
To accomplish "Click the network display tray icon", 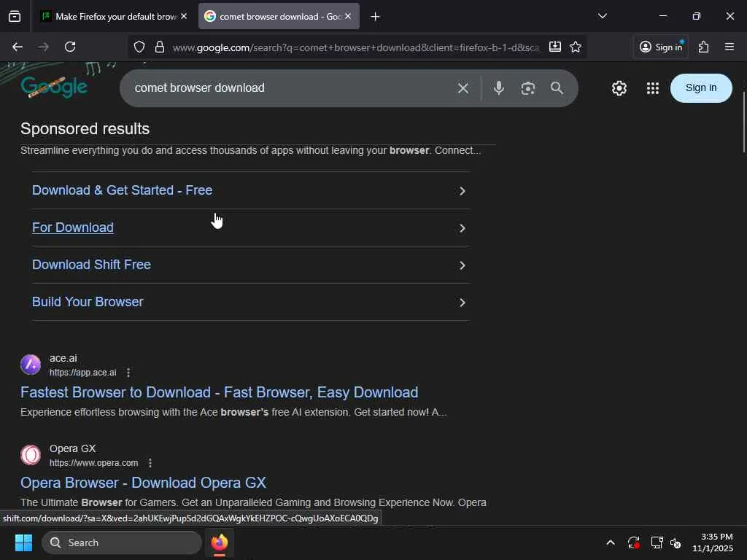I will click(x=657, y=542).
